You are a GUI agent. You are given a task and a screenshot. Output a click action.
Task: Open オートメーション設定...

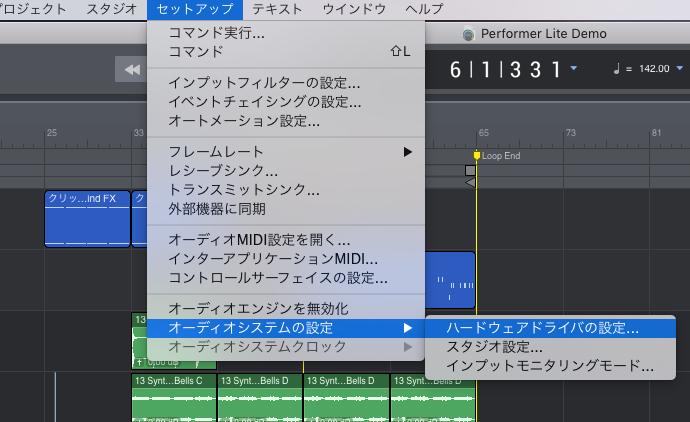pyautogui.click(x=286, y=121)
